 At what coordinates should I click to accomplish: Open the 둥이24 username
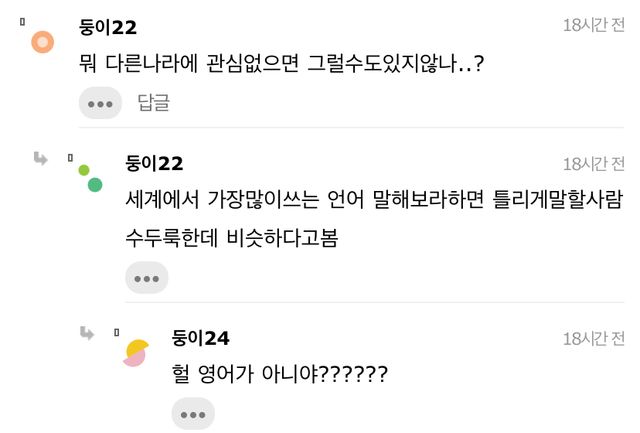pyautogui.click(x=201, y=338)
